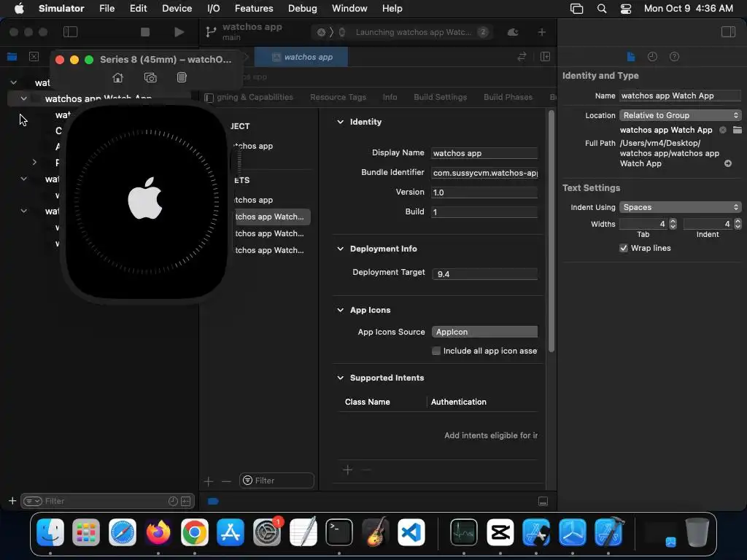Switch to the Build Phases tab
The height and width of the screenshot is (560, 747).
point(508,97)
